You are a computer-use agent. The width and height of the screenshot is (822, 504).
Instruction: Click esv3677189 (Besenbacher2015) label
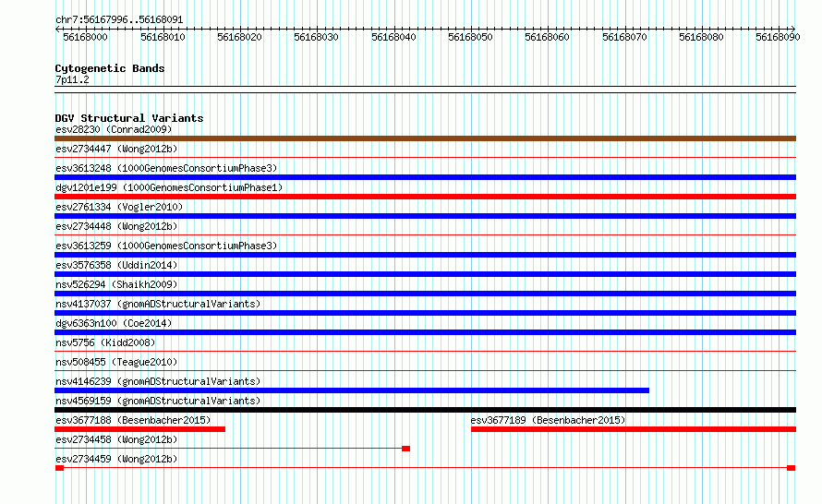(548, 420)
